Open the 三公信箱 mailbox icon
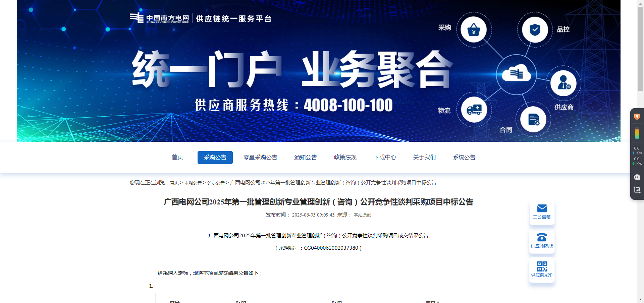The width and height of the screenshot is (644, 303). (x=542, y=212)
